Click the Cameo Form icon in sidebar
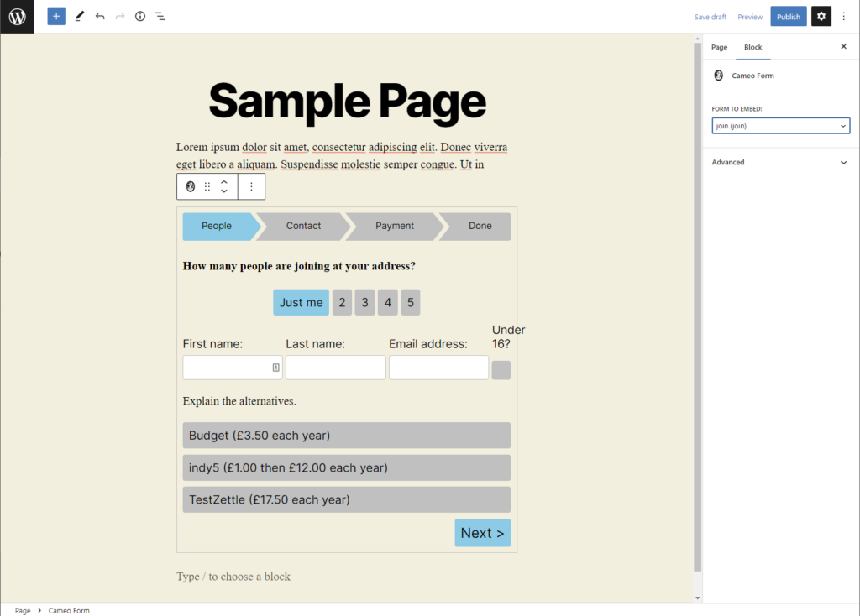860x616 pixels. pyautogui.click(x=719, y=75)
